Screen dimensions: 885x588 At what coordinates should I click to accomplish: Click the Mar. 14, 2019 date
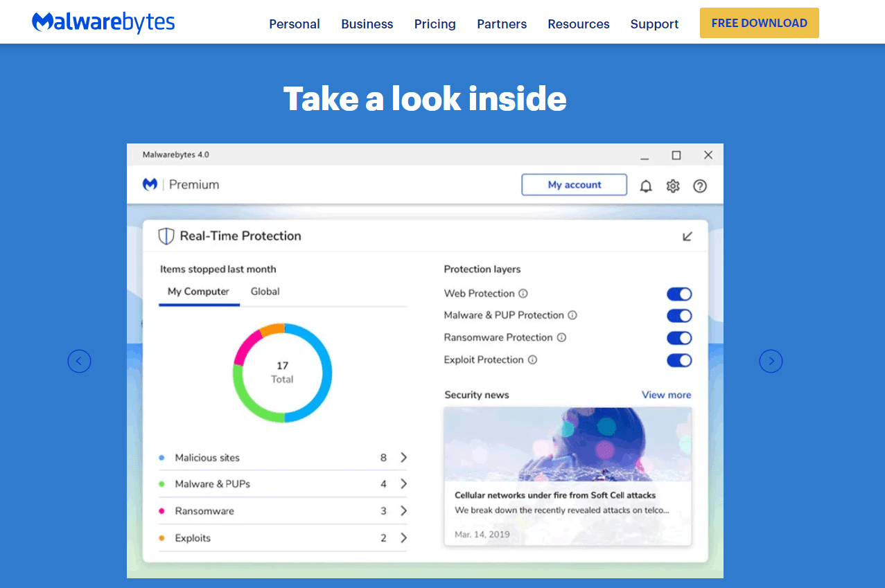482,535
